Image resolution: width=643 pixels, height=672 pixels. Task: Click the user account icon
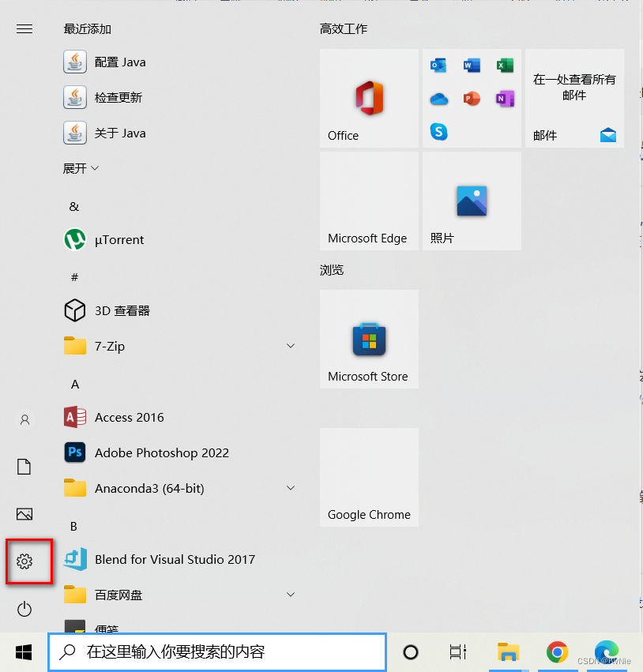[24, 419]
